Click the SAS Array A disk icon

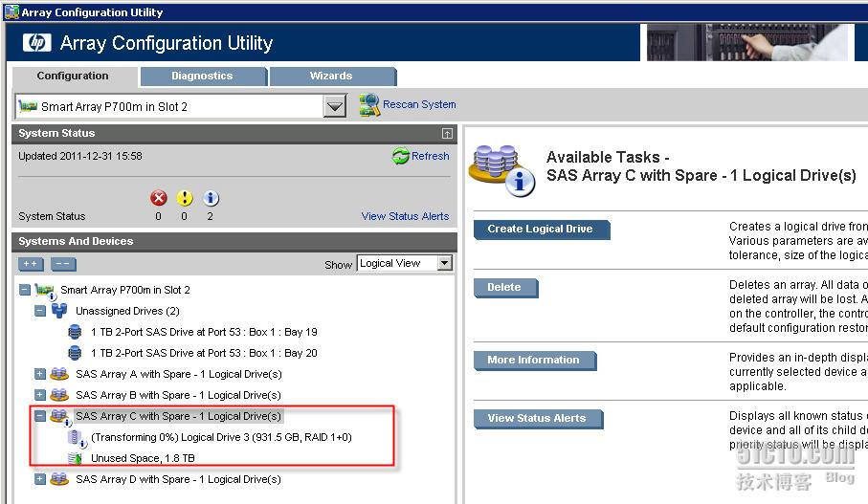pos(59,374)
